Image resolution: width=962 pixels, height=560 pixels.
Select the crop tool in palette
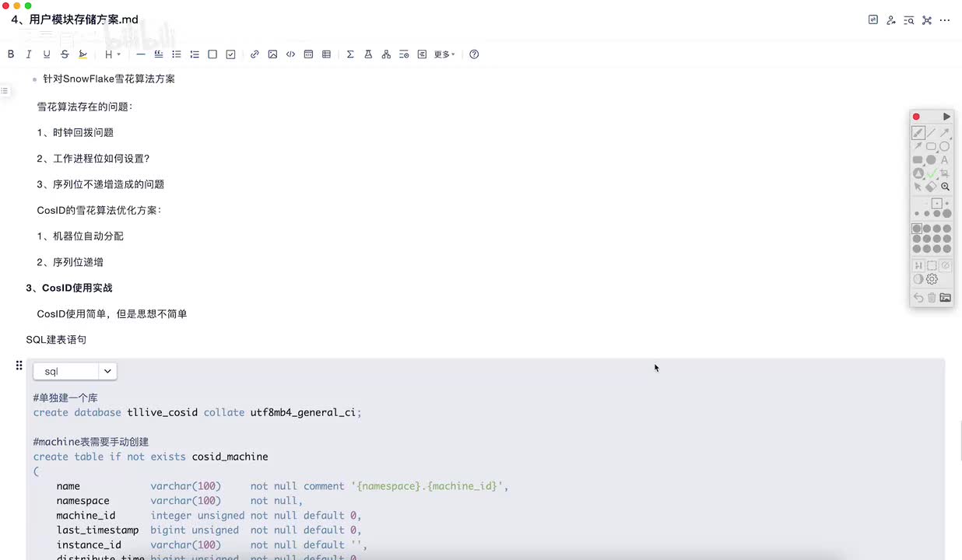click(x=945, y=173)
